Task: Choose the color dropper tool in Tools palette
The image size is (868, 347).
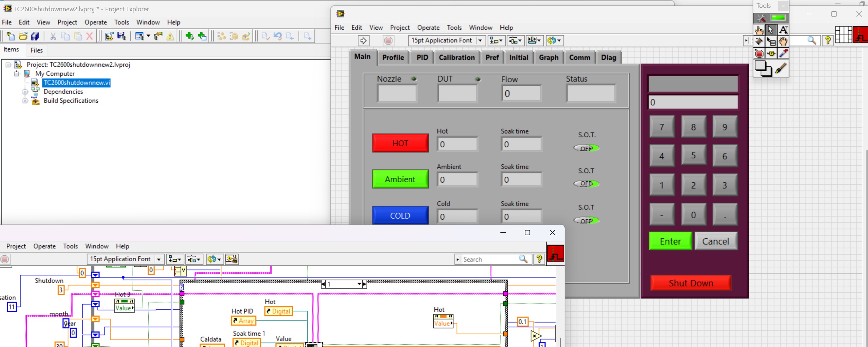Action: [x=783, y=54]
